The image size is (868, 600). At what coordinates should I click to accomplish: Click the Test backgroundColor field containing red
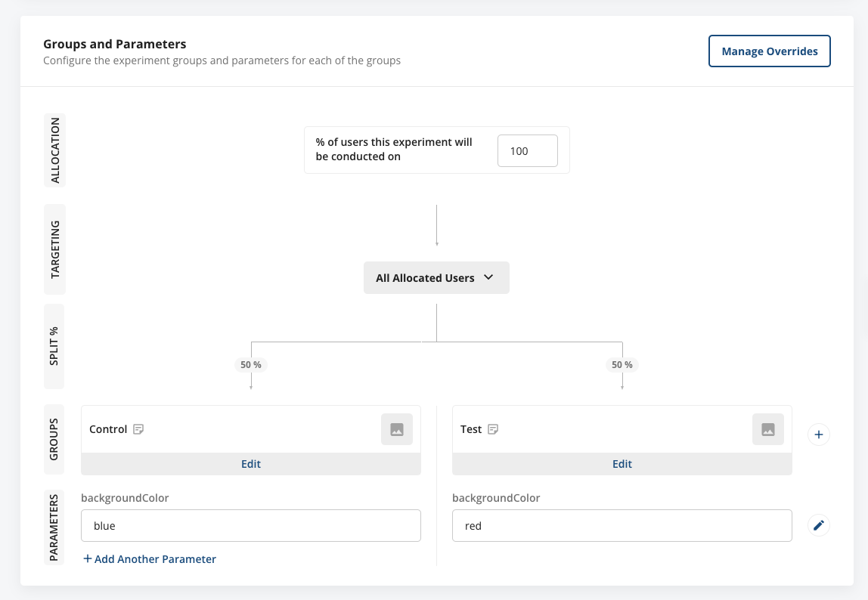pos(622,526)
